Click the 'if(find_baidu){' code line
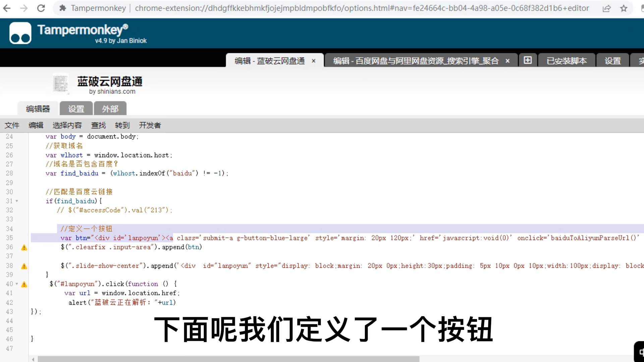The width and height of the screenshot is (644, 362). [x=74, y=201]
